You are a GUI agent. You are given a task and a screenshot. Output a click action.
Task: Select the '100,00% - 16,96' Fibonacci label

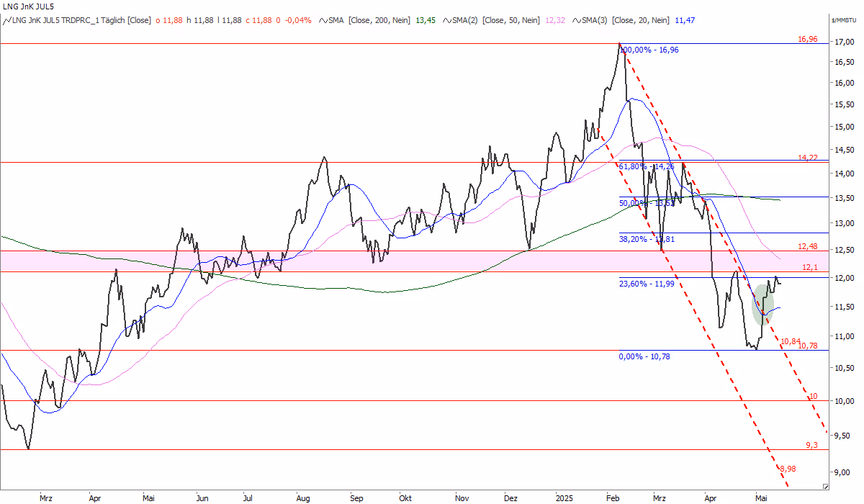click(649, 50)
